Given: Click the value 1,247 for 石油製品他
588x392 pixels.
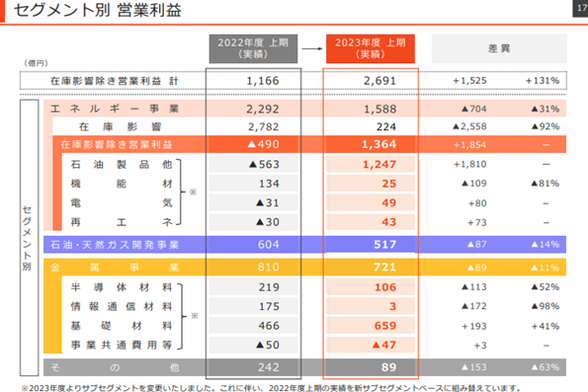Looking at the screenshot, I should pyautogui.click(x=379, y=165).
